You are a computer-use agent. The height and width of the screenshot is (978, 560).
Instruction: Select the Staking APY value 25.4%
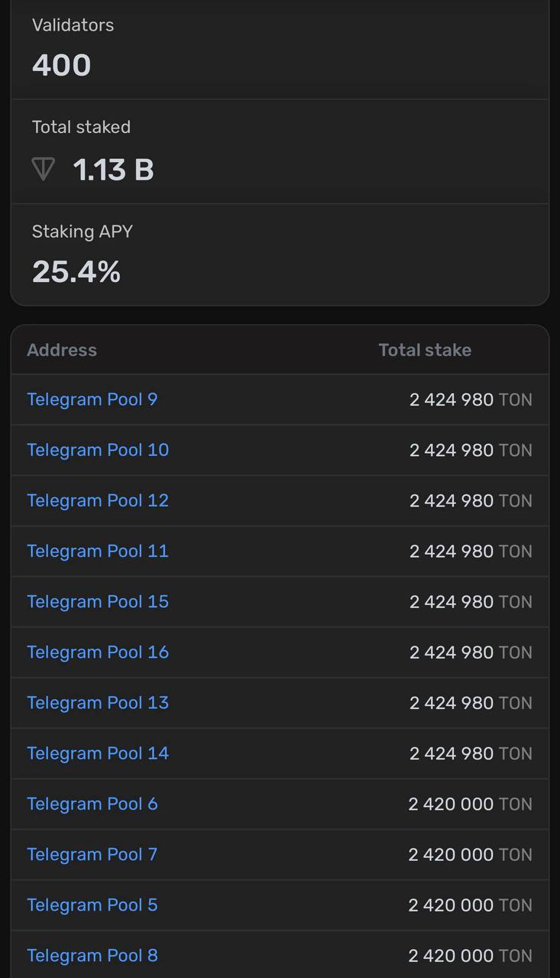coord(76,272)
